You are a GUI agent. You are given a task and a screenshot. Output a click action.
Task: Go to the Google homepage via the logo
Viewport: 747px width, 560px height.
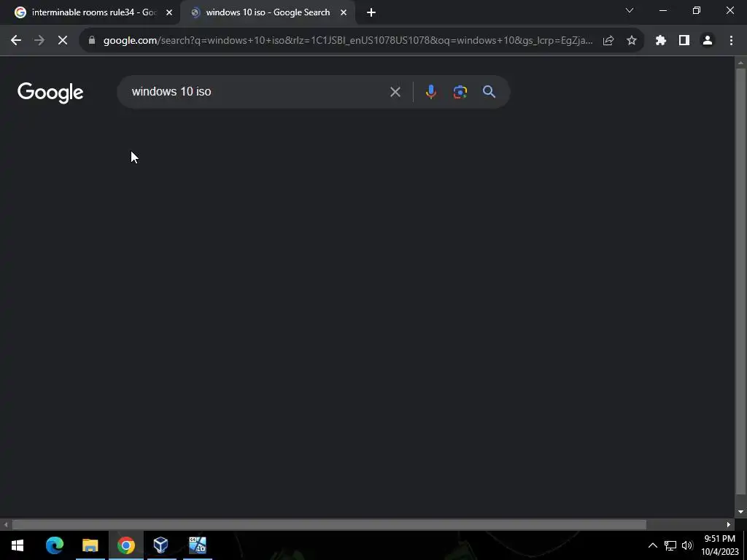coord(50,93)
